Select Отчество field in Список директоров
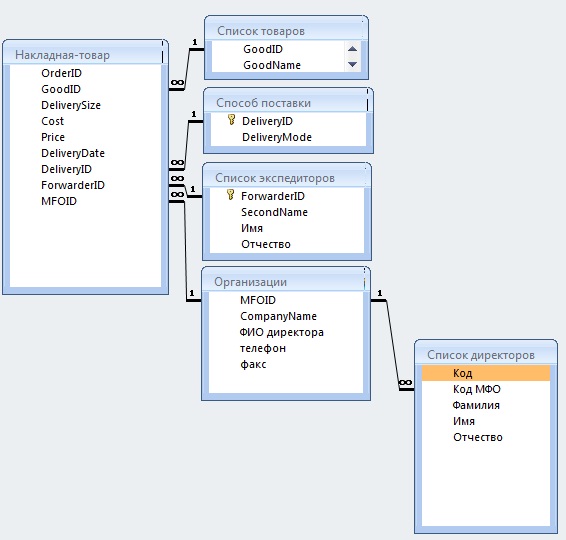 (x=486, y=437)
